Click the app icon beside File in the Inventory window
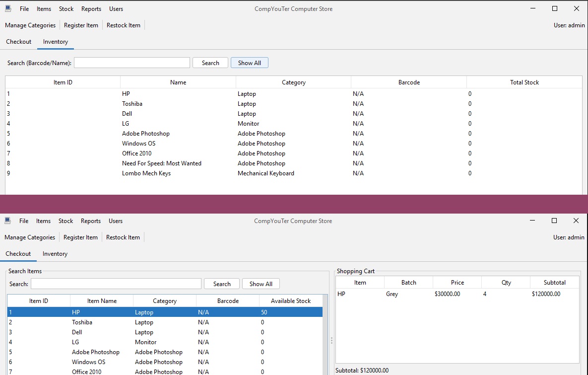 coord(8,9)
